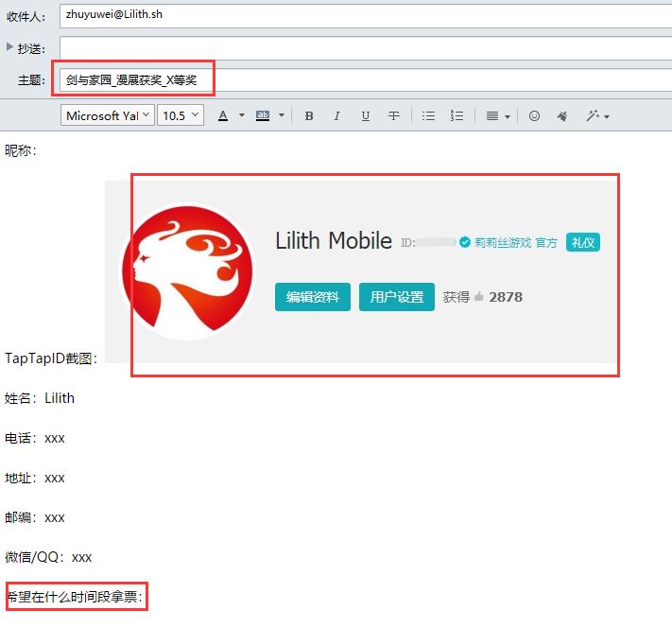The height and width of the screenshot is (628, 672).
Task: Click the 礼仪 badge
Action: pyautogui.click(x=583, y=242)
